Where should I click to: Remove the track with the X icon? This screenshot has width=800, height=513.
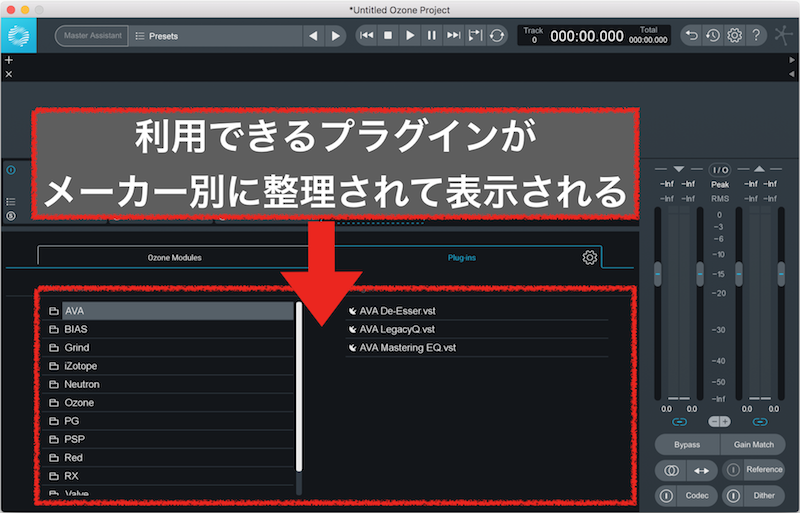click(x=9, y=74)
